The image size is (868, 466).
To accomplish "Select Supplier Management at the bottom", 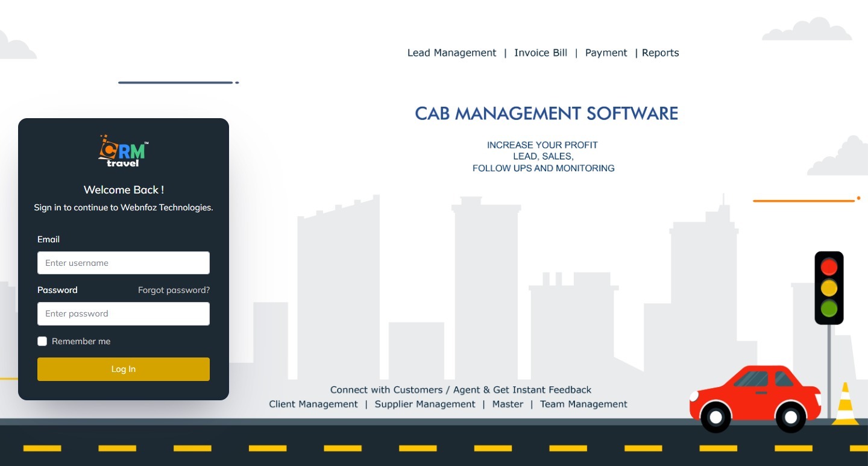I will point(425,404).
